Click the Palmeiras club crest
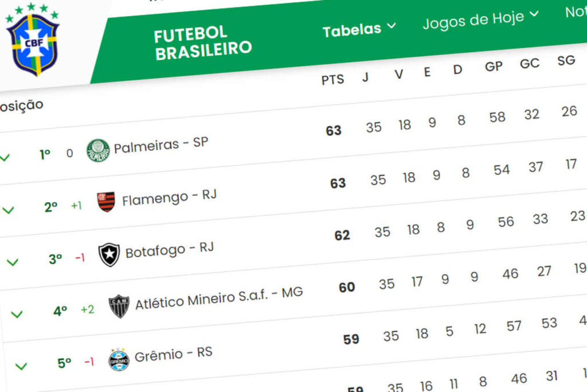Image resolution: width=587 pixels, height=392 pixels. click(x=97, y=151)
